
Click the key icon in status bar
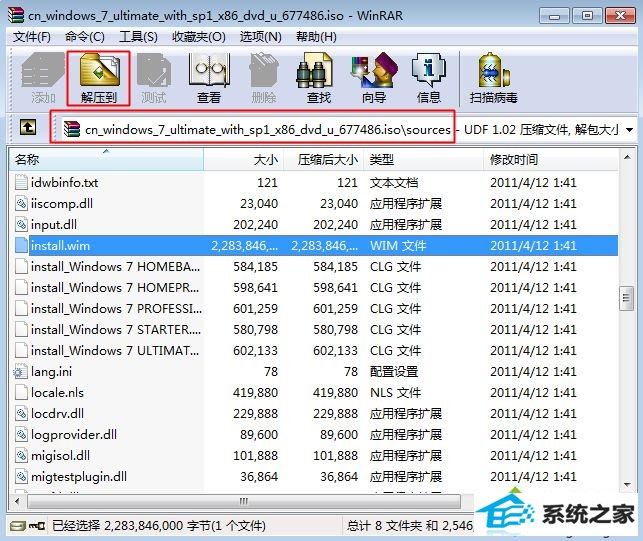(x=37, y=525)
